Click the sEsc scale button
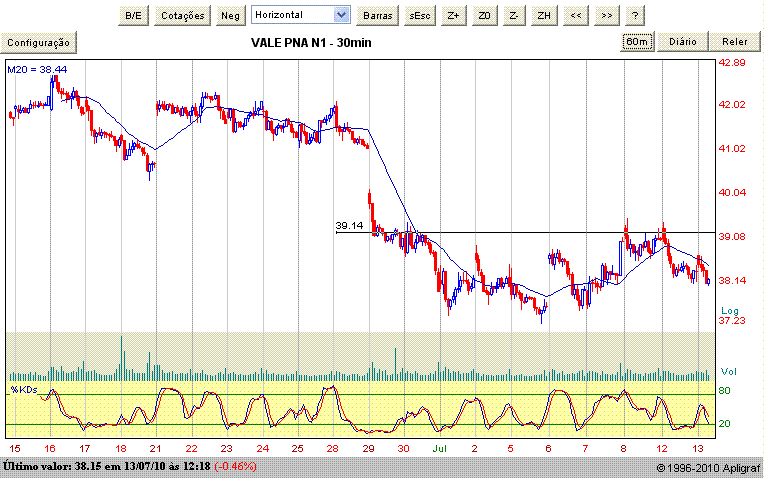This screenshot has width=764, height=478. coord(420,16)
